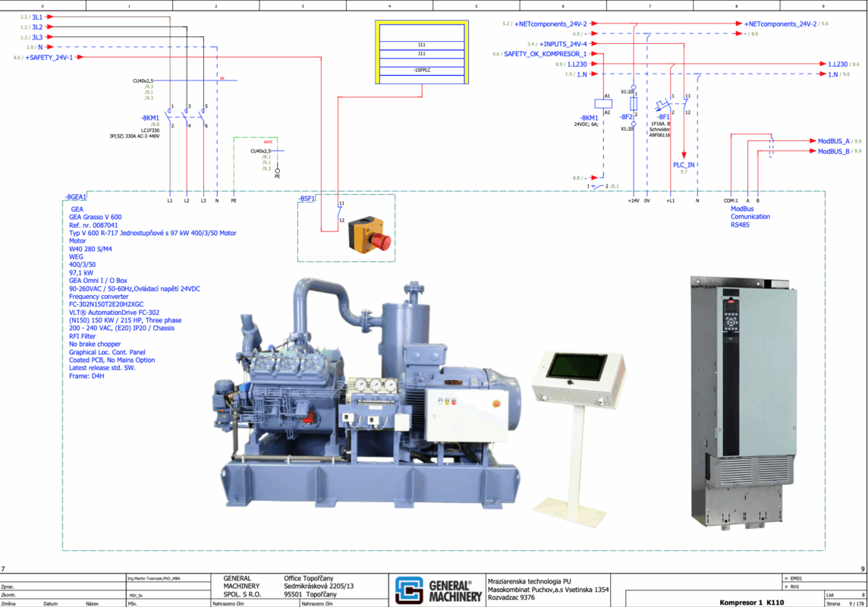Click the operator touch panel on white stand
This screenshot has width=868, height=607.
(x=578, y=440)
